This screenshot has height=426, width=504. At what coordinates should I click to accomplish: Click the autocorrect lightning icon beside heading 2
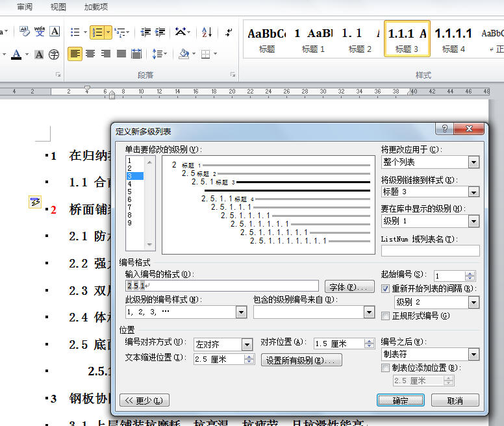click(x=34, y=202)
